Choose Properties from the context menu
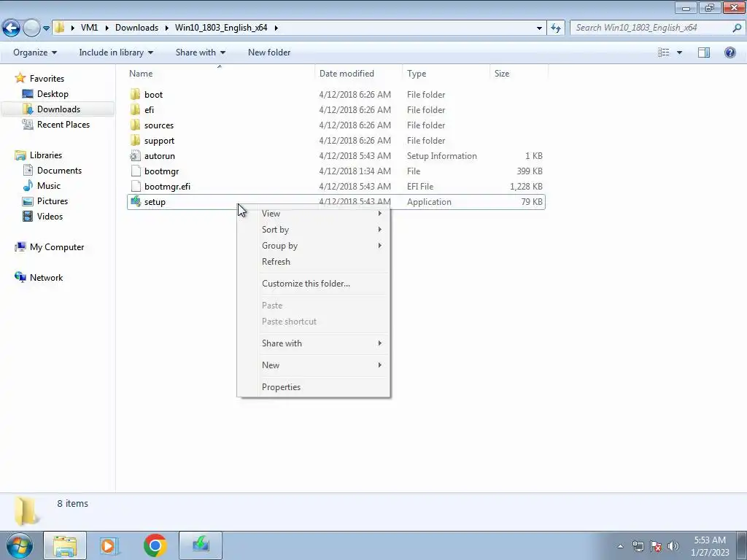This screenshot has width=747, height=560. point(314,387)
